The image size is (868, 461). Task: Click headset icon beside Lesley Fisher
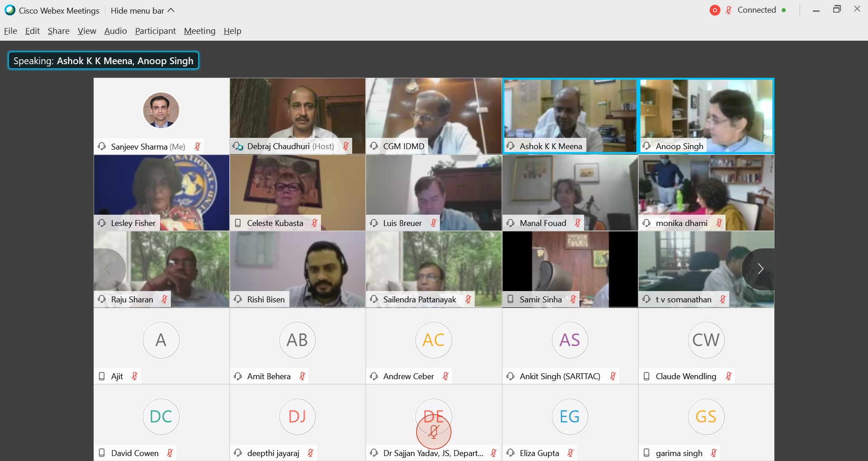pyautogui.click(x=102, y=223)
